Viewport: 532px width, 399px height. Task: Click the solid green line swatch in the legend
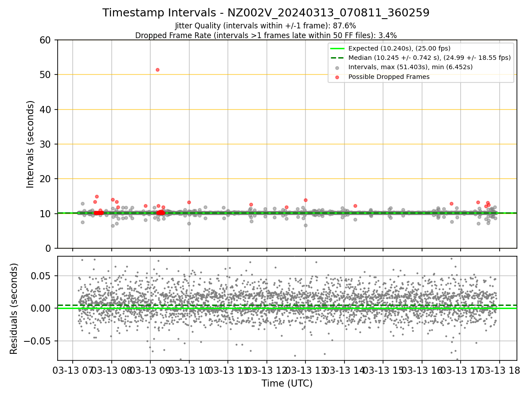pyautogui.click(x=337, y=48)
